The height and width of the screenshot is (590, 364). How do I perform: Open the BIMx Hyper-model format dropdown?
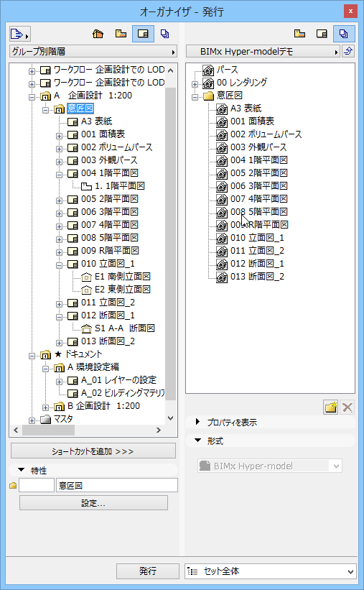pos(270,466)
